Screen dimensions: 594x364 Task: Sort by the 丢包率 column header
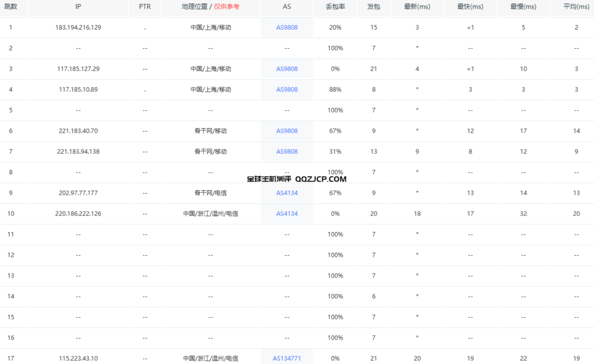point(335,8)
